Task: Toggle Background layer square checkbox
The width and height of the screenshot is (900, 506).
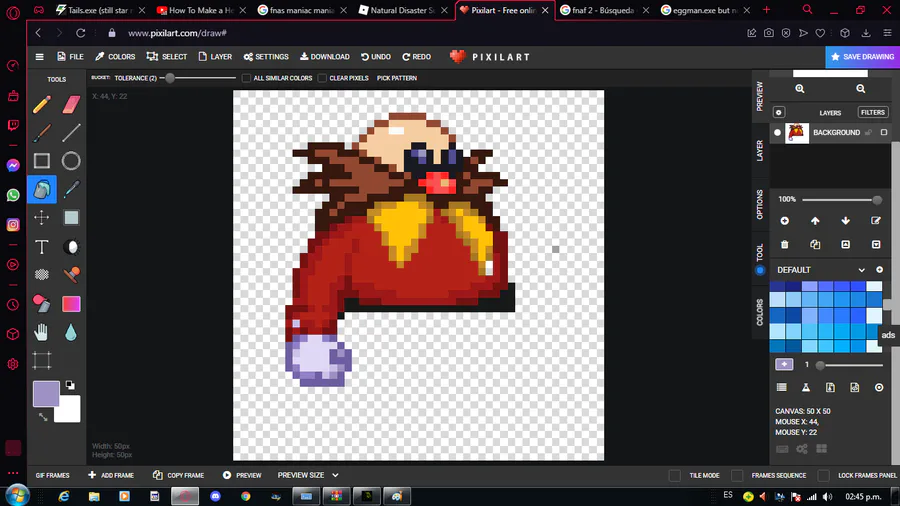Action: pyautogui.click(x=884, y=133)
